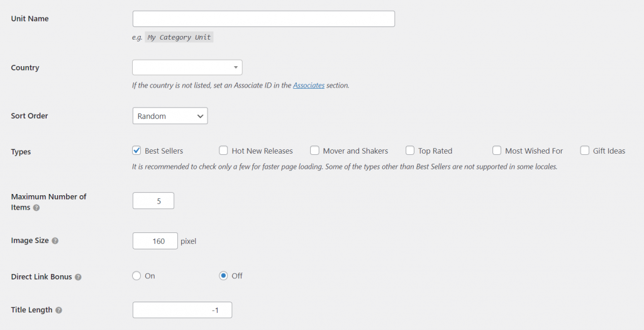Select the On radio for Direct Link Bonus

click(x=136, y=276)
